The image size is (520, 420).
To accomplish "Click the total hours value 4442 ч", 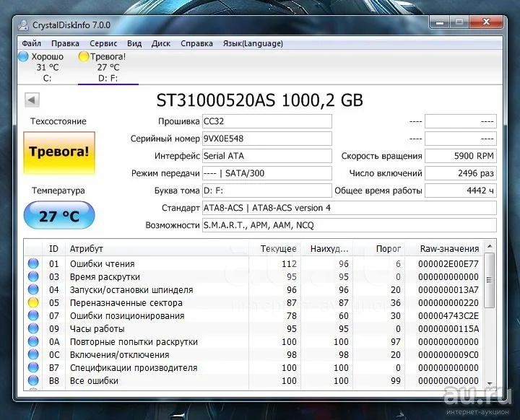I will coord(461,191).
